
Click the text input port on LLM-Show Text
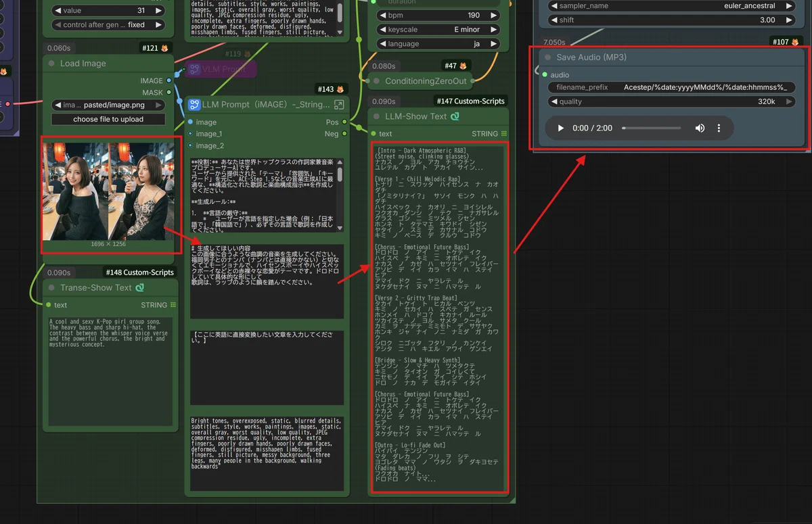click(x=374, y=134)
